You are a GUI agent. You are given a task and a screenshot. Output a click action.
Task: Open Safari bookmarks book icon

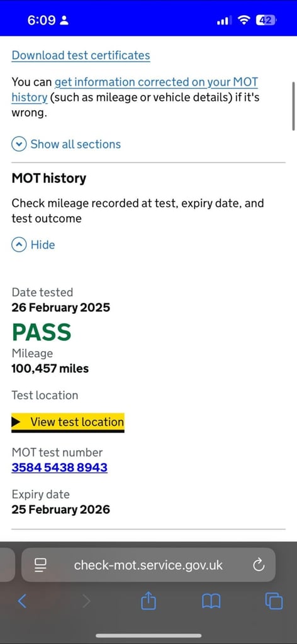(211, 601)
